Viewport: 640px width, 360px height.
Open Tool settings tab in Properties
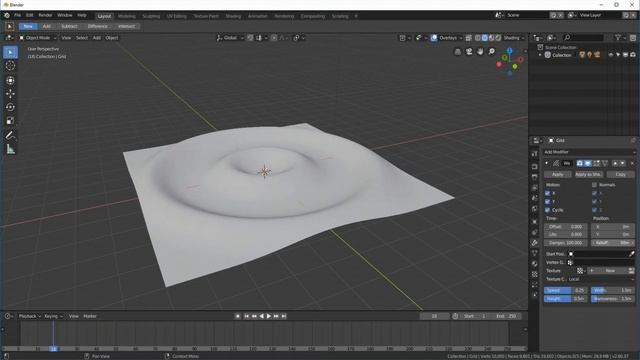pyautogui.click(x=535, y=154)
